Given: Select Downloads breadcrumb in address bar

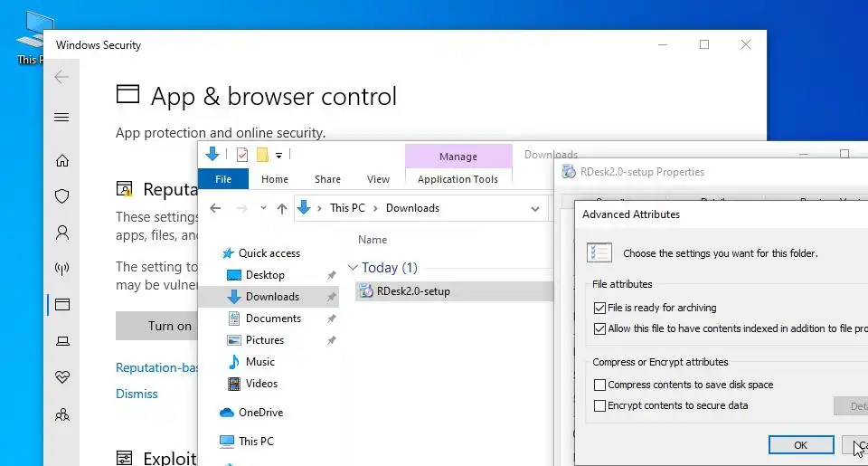Looking at the screenshot, I should 412,208.
